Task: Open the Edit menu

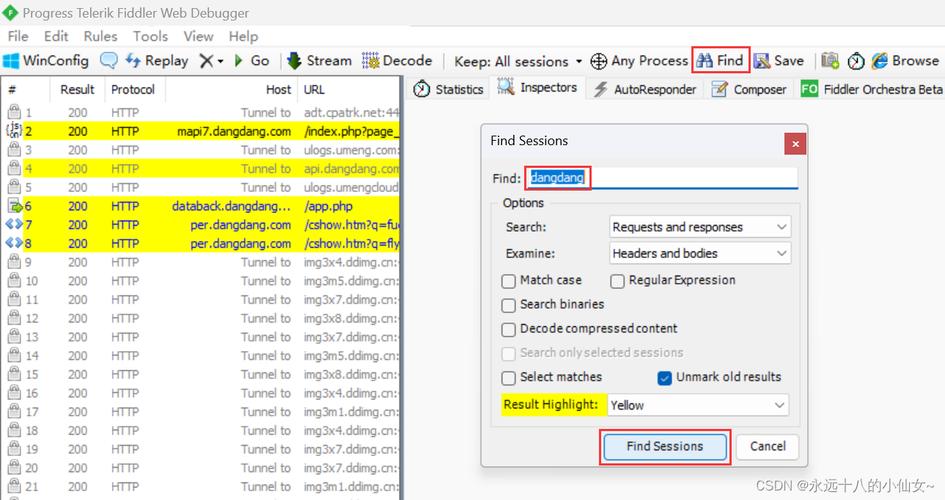Action: tap(56, 36)
